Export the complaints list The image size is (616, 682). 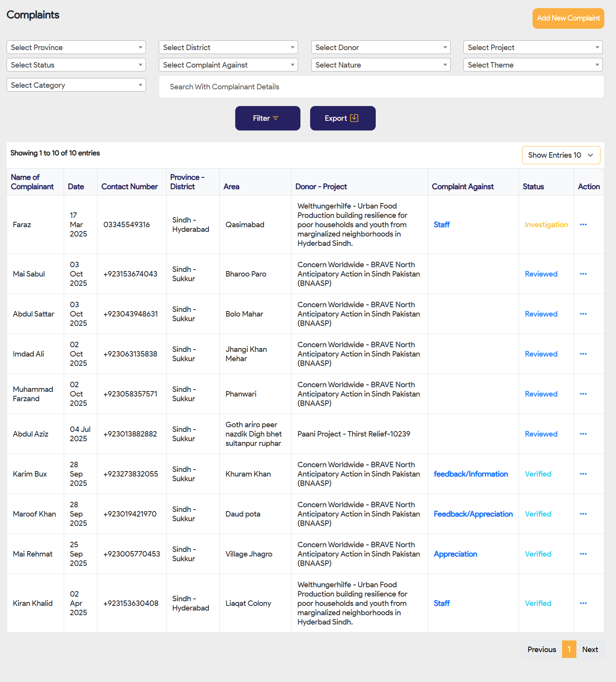[x=342, y=118]
